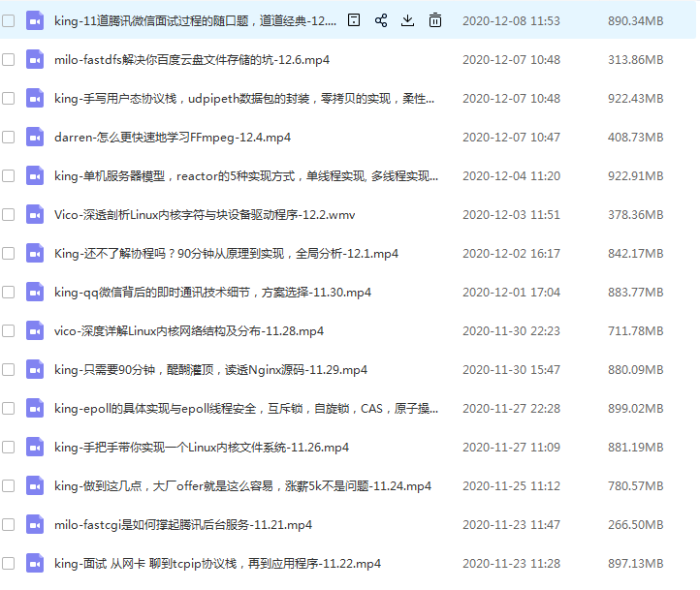This screenshot has width=700, height=590.
Task: Open Vico-深透剖析Linux内核字符与块设备驱动程序-12.2.wmv
Action: point(205,215)
